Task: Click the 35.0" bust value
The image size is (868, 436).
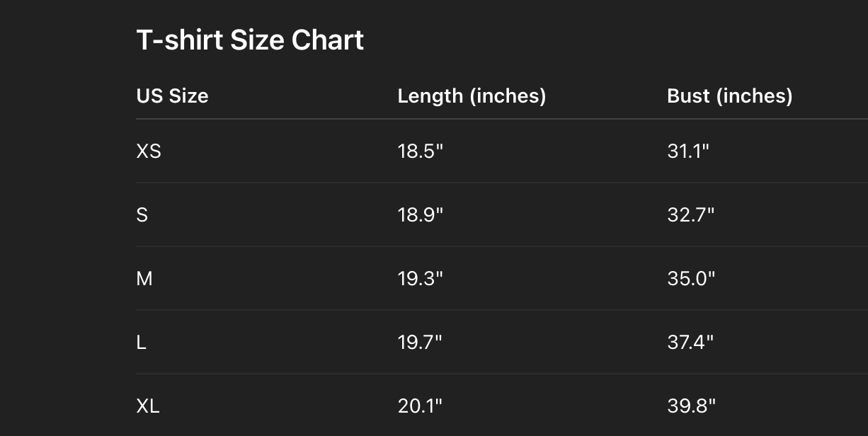Action: pos(691,279)
